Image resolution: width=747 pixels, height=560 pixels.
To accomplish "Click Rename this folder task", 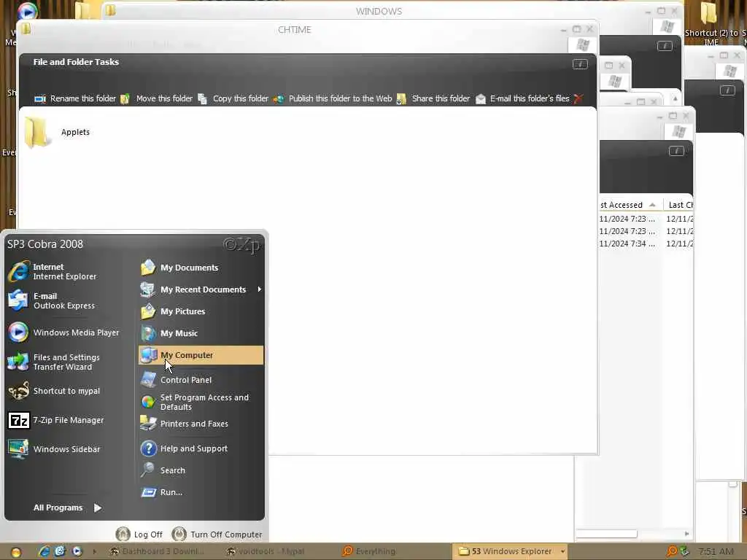I will point(75,98).
